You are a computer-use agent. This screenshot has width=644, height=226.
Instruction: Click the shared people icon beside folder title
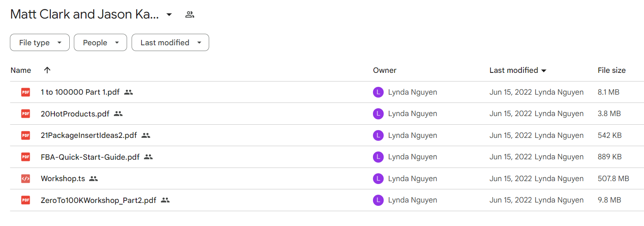tap(189, 15)
